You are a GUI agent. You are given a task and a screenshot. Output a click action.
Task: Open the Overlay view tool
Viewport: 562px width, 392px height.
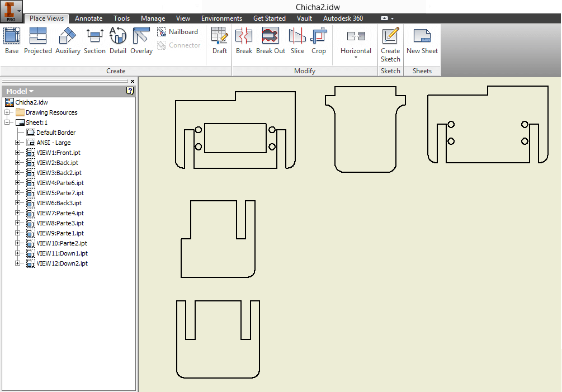click(x=141, y=40)
